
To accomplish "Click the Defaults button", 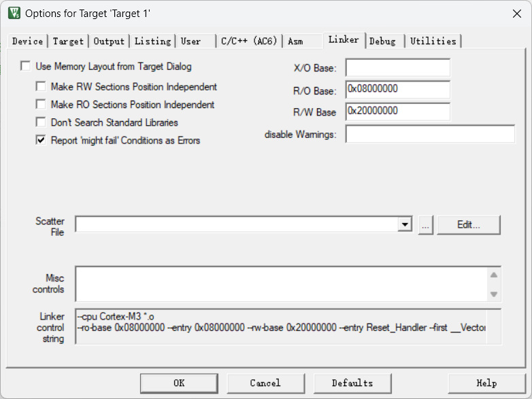I will point(352,383).
